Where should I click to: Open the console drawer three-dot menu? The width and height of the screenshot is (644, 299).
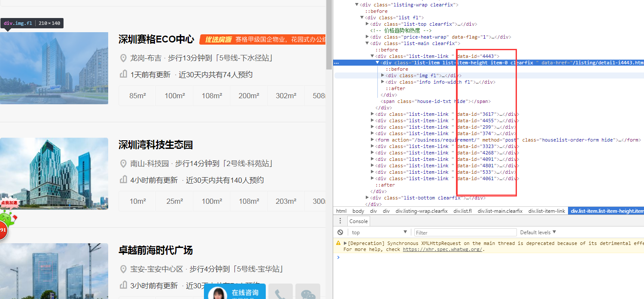[x=340, y=221]
